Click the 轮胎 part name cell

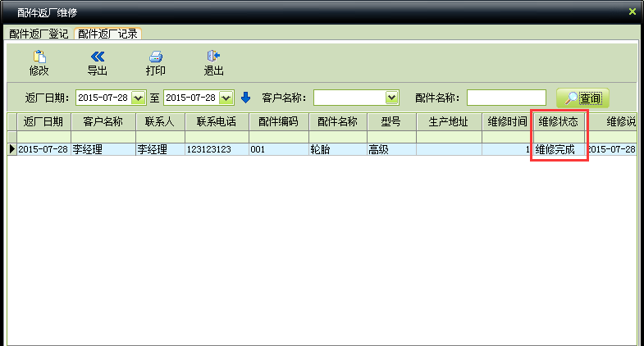[x=338, y=149]
